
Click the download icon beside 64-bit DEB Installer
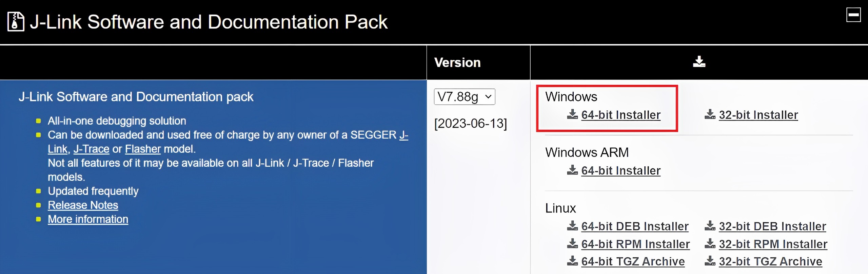pos(573,226)
